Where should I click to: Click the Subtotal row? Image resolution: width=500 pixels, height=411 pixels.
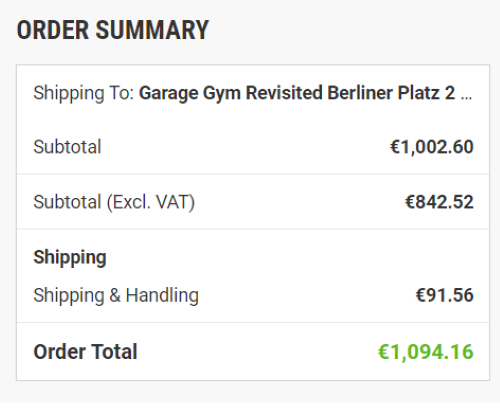[253, 147]
